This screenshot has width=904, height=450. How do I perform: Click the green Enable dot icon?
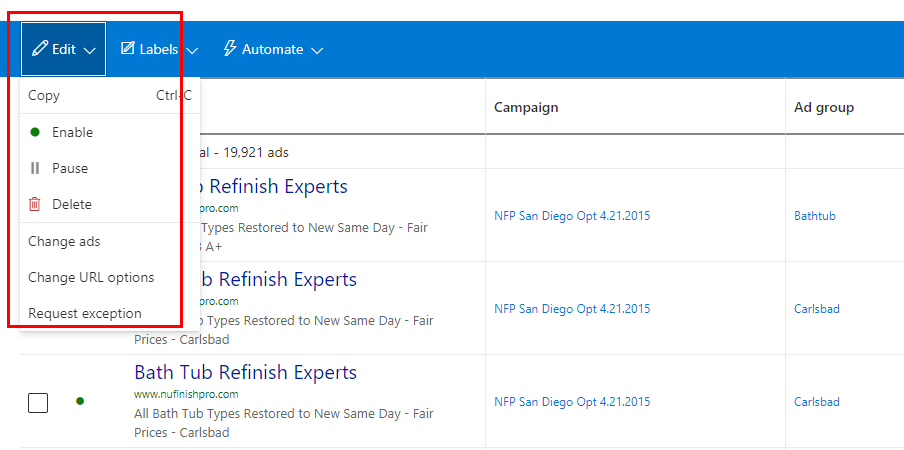[35, 133]
